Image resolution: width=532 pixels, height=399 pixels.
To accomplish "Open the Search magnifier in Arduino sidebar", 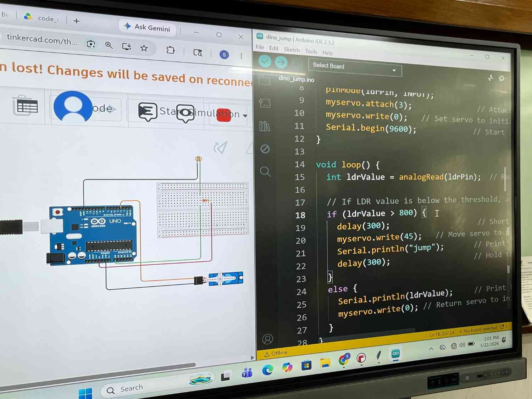I will tap(265, 172).
